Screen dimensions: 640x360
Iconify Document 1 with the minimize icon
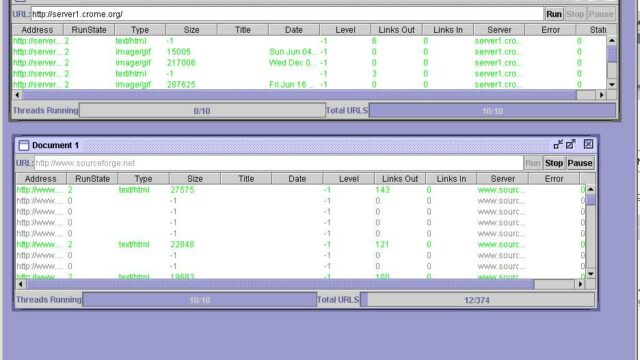click(558, 144)
